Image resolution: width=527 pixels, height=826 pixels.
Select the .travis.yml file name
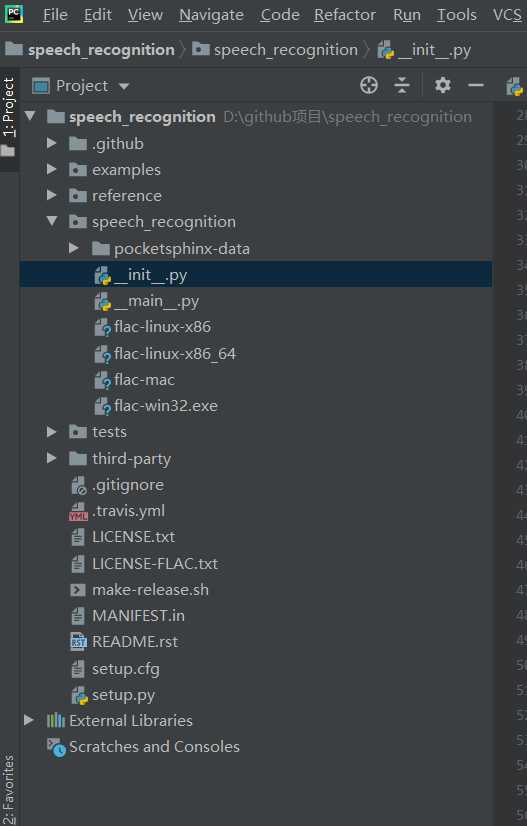coord(128,511)
